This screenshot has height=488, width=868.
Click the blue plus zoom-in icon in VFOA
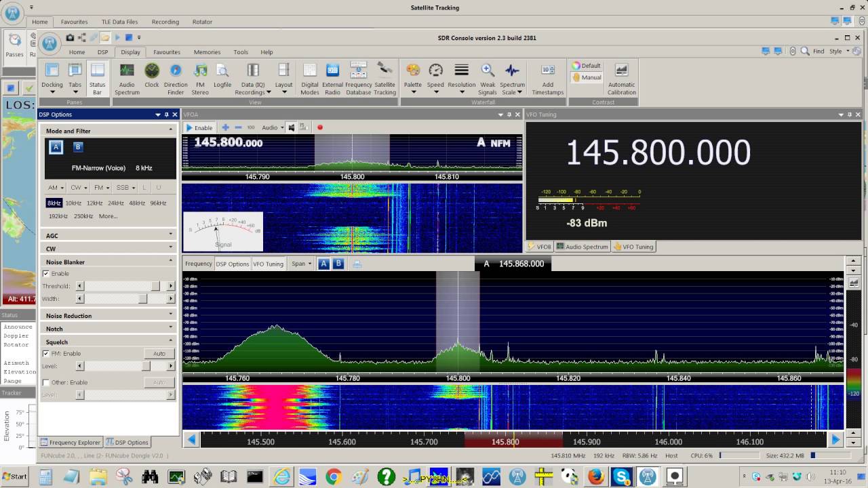(x=226, y=127)
